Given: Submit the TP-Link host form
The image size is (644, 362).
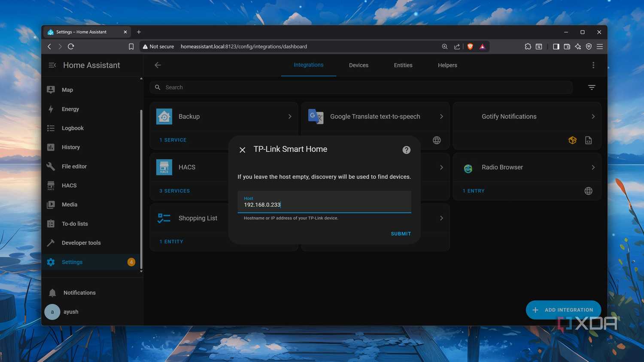Looking at the screenshot, I should click(401, 234).
